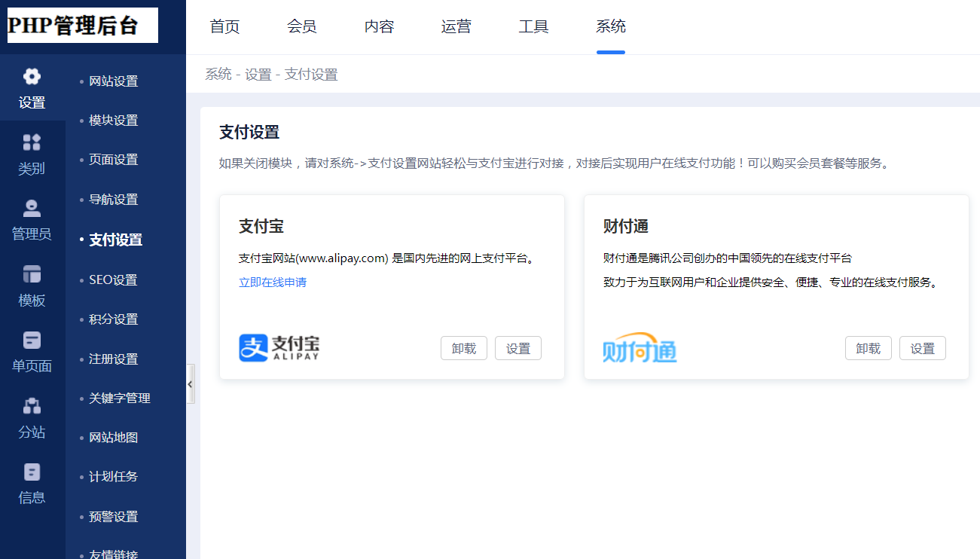Open 网站设置 in the submenu

click(114, 81)
